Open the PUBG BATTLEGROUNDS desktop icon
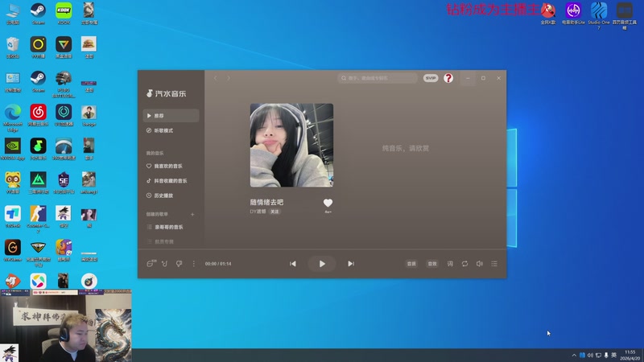 point(64,84)
